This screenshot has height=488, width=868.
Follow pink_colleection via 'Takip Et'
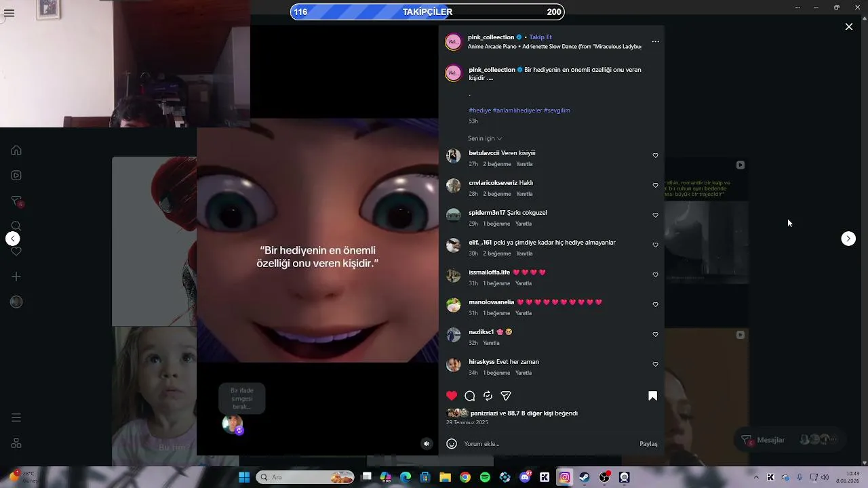point(540,37)
